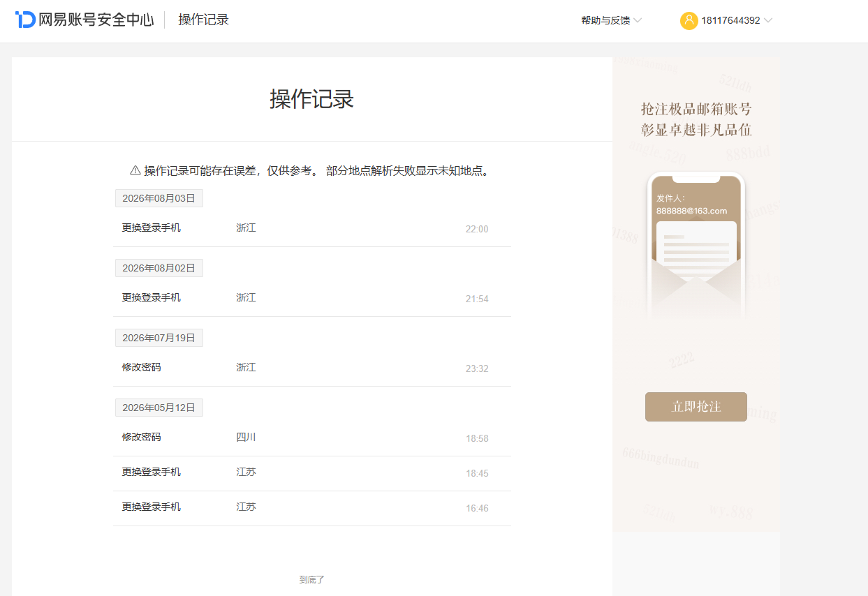The height and width of the screenshot is (596, 868).
Task: Click 更换登录手机 in the 21:54 record
Action: (152, 297)
